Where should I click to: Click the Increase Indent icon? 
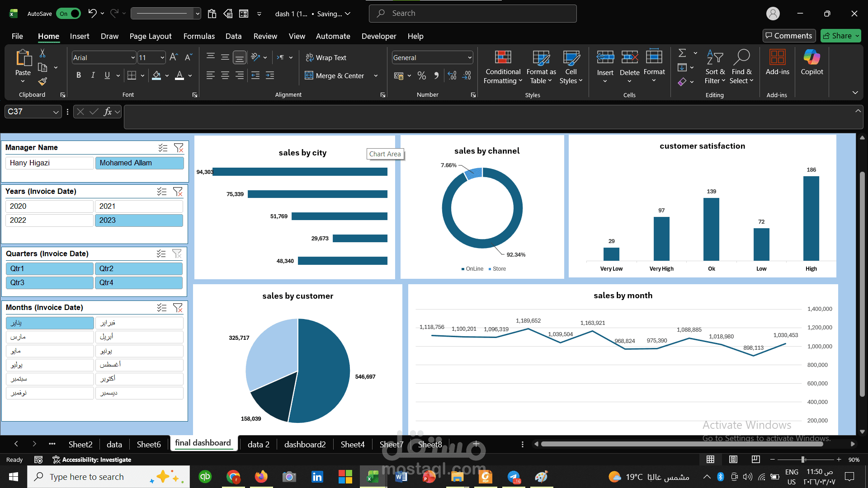270,75
